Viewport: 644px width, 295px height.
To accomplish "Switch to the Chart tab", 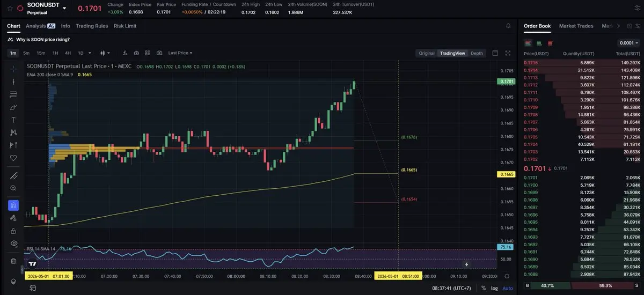I will tap(13, 26).
